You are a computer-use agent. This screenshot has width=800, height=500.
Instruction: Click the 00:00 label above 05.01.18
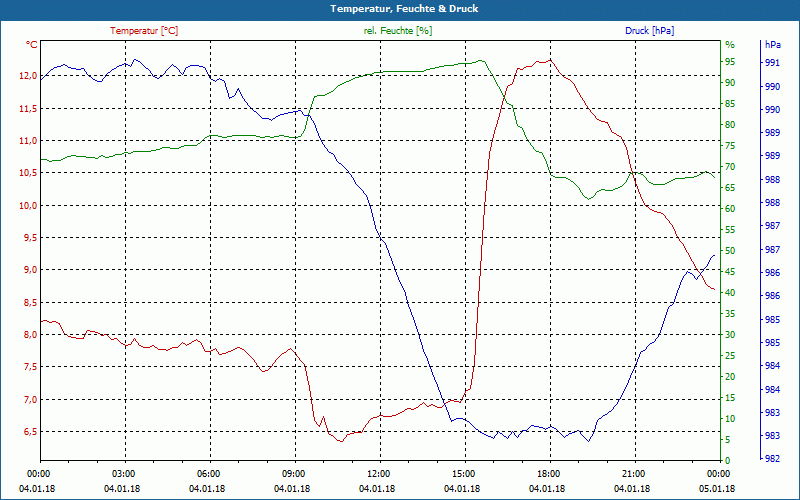click(x=717, y=473)
